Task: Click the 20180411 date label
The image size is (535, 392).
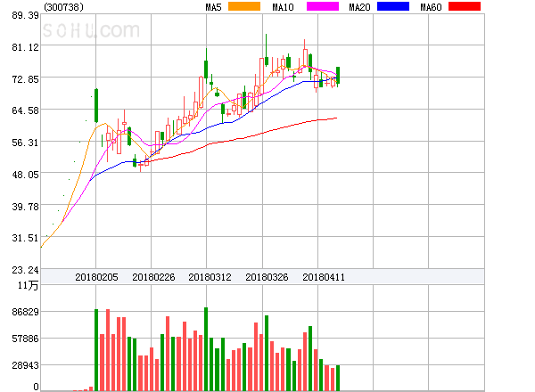Action: click(x=324, y=277)
